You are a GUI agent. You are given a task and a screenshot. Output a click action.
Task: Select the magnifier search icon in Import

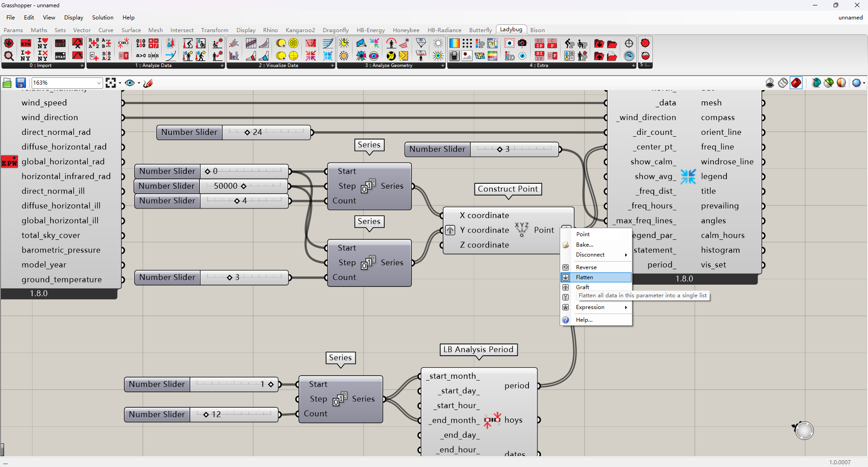(x=9, y=56)
